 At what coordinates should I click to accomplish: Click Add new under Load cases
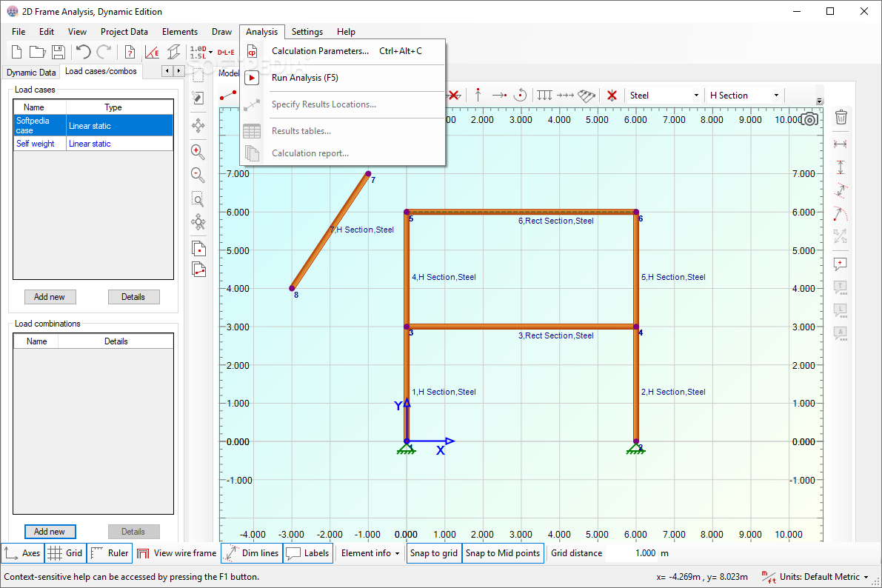pyautogui.click(x=50, y=296)
